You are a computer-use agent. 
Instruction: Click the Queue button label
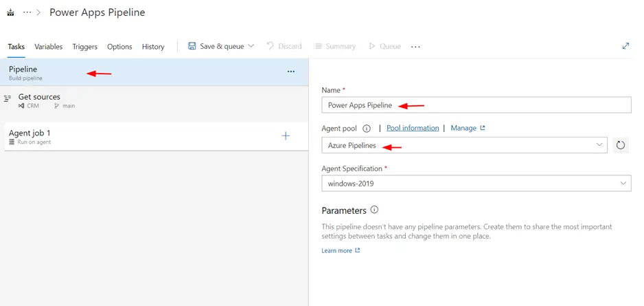[390, 46]
